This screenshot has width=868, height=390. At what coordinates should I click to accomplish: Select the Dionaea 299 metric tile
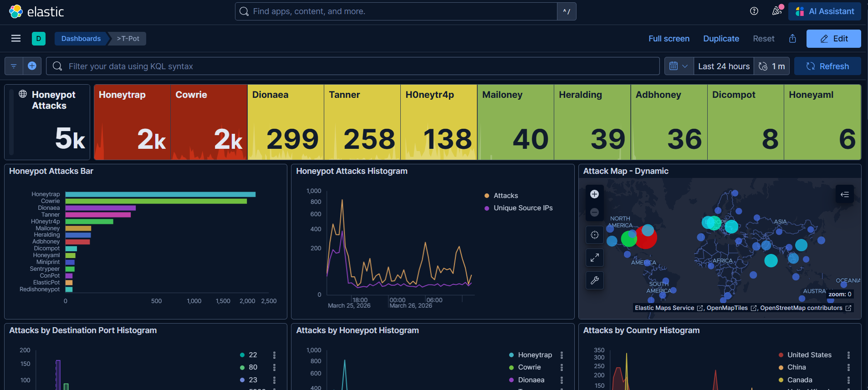286,122
